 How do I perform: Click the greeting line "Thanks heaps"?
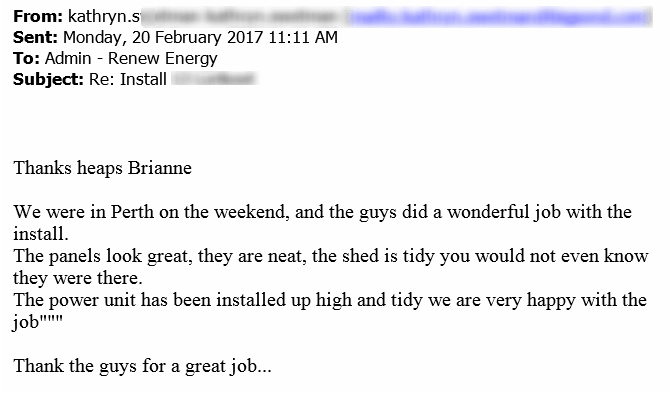pos(68,168)
